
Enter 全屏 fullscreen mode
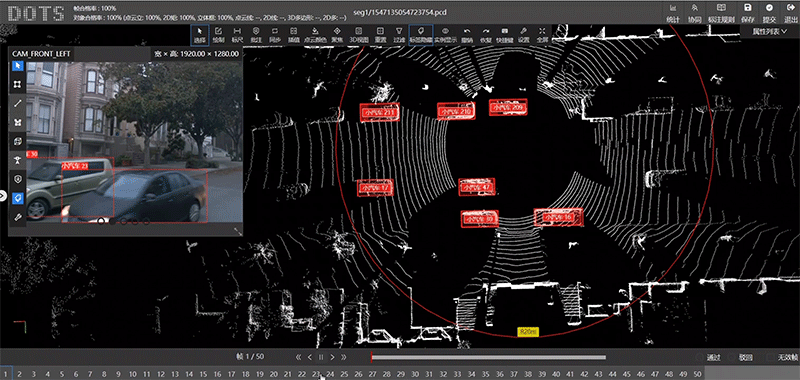(542, 34)
